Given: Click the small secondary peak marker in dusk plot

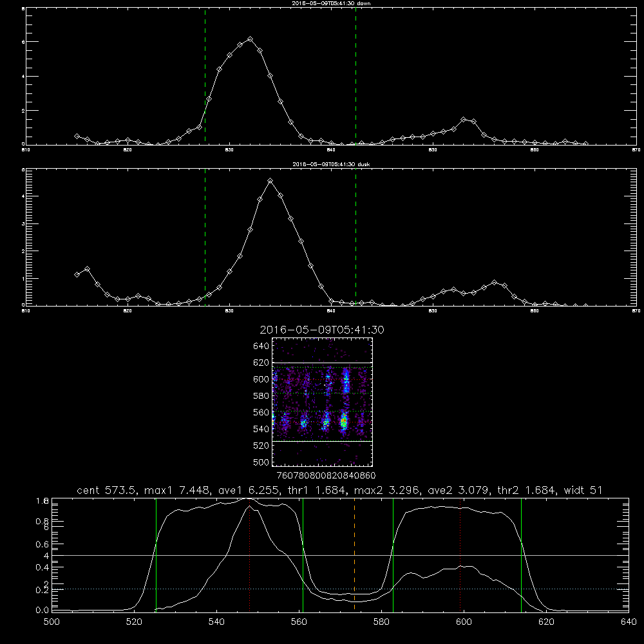Looking at the screenshot, I should point(495,283).
